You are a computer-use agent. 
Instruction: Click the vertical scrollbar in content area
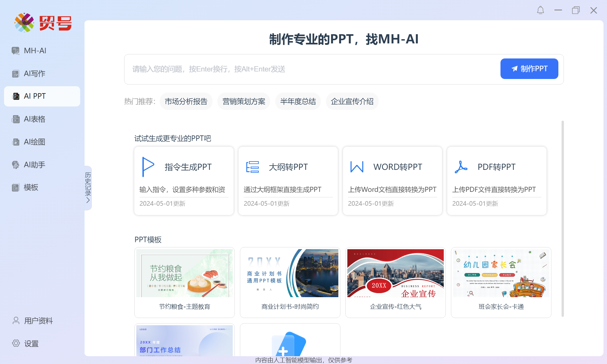[x=563, y=218]
